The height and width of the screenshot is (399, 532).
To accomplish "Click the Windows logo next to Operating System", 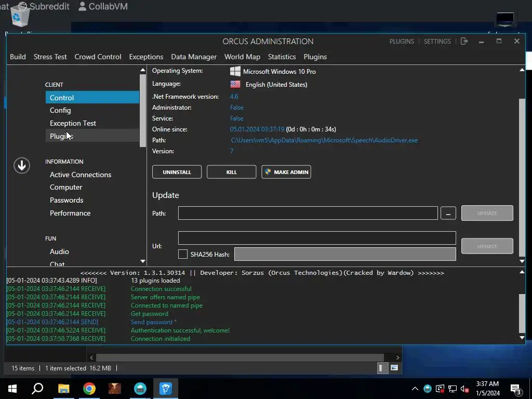I will coord(235,71).
